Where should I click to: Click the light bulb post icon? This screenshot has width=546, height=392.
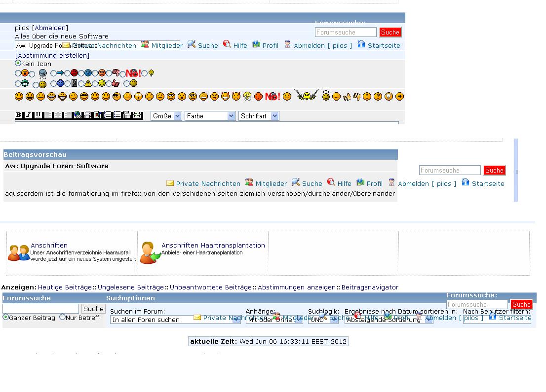point(151,73)
